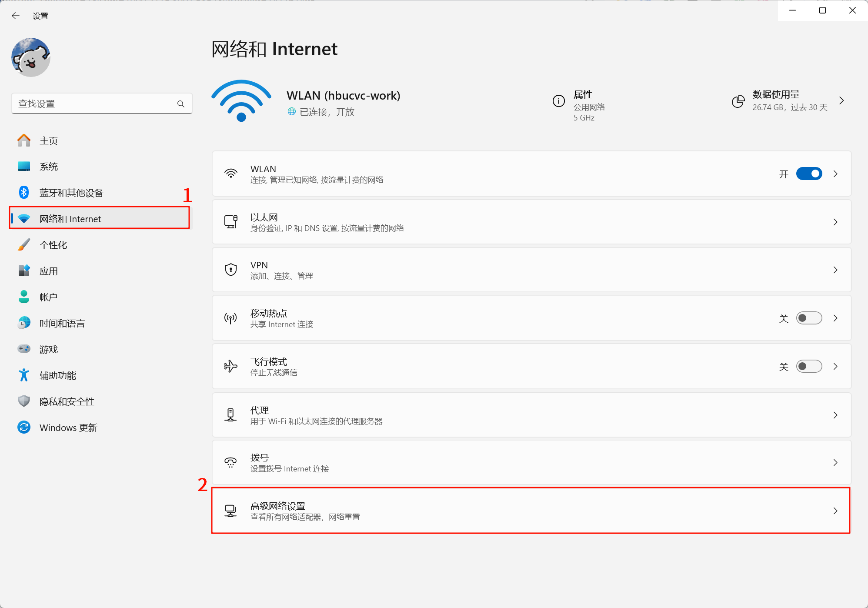Go to Privacy and security section
This screenshot has width=868, height=608.
click(67, 401)
